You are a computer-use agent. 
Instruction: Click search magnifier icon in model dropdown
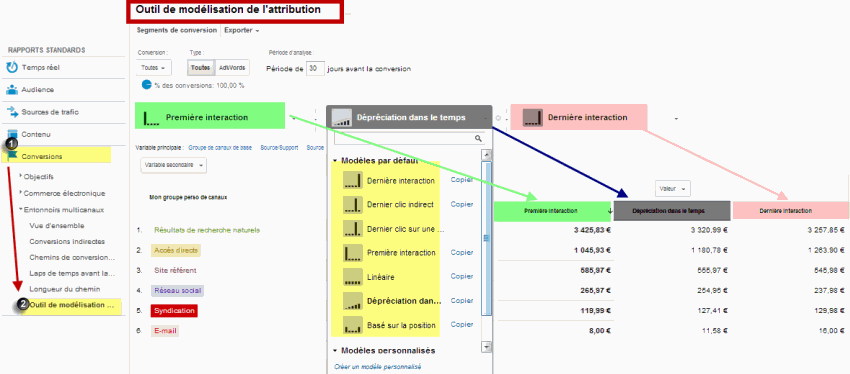pos(478,139)
